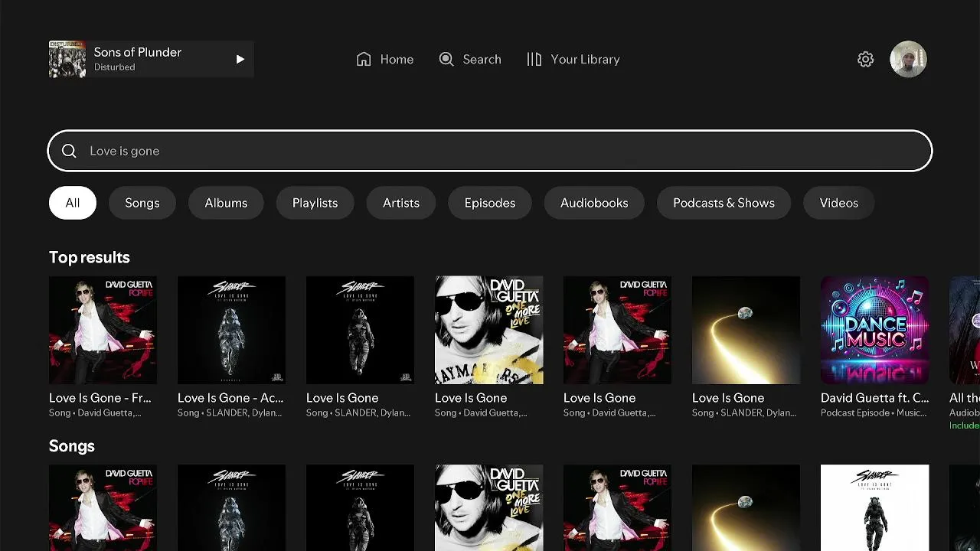Filter results by Albums
The image size is (980, 551).
(226, 203)
